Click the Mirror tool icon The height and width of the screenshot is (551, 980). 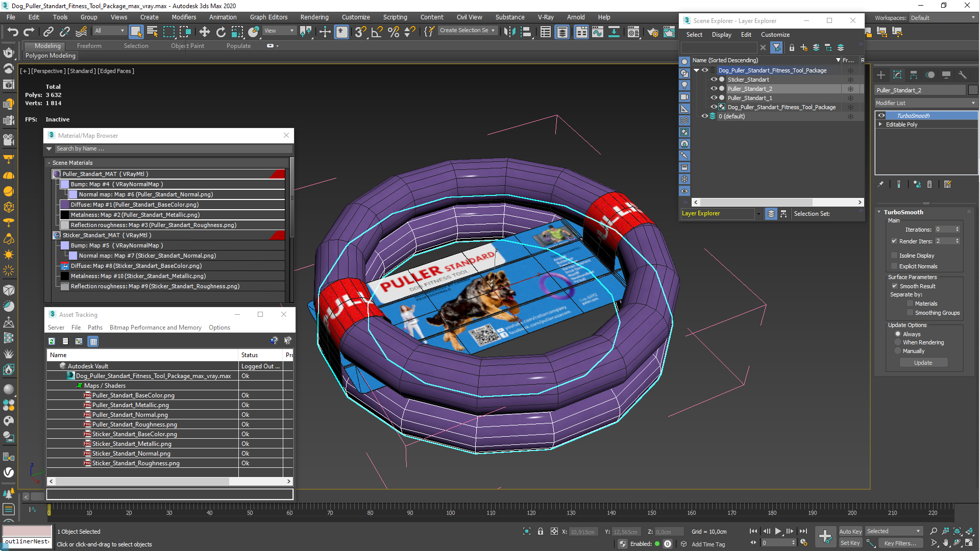coord(509,32)
